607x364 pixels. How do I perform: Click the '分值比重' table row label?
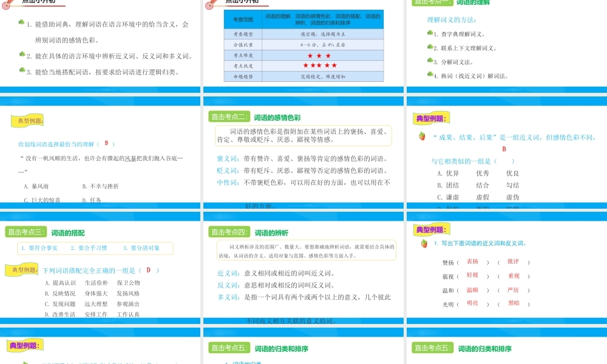pyautogui.click(x=243, y=44)
